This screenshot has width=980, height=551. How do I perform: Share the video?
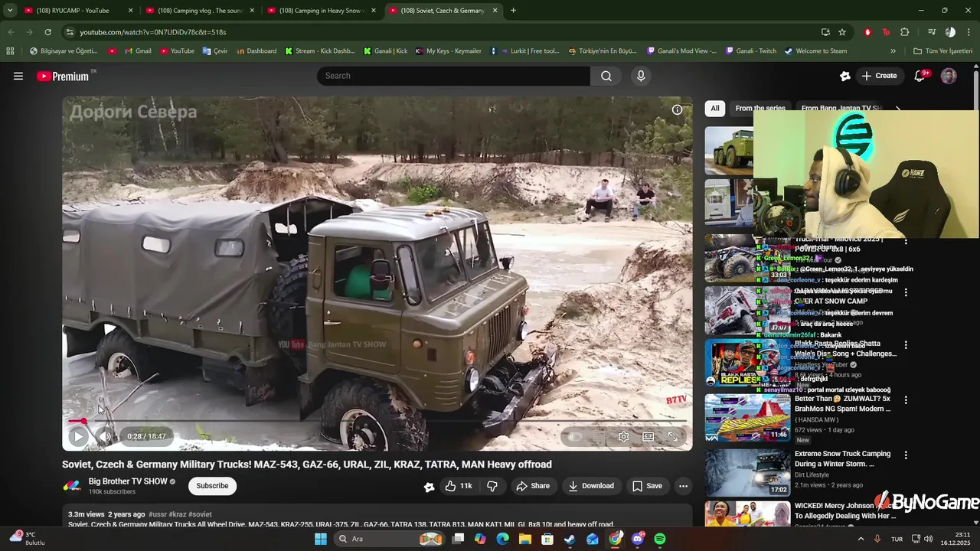tap(533, 486)
